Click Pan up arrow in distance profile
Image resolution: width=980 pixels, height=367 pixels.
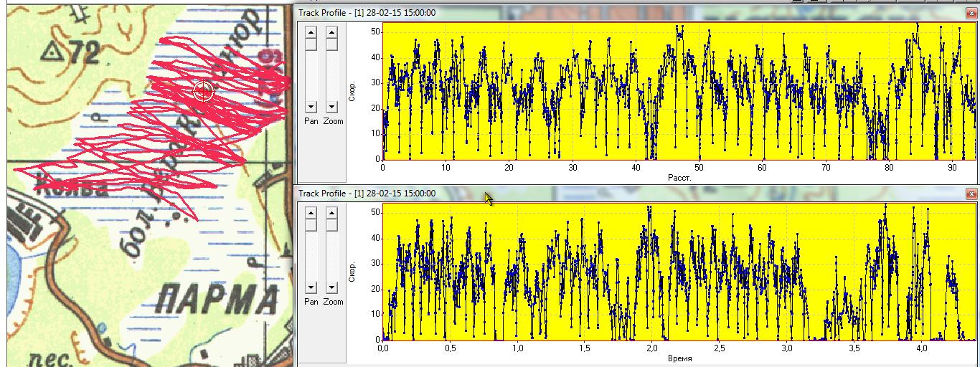pos(311,32)
